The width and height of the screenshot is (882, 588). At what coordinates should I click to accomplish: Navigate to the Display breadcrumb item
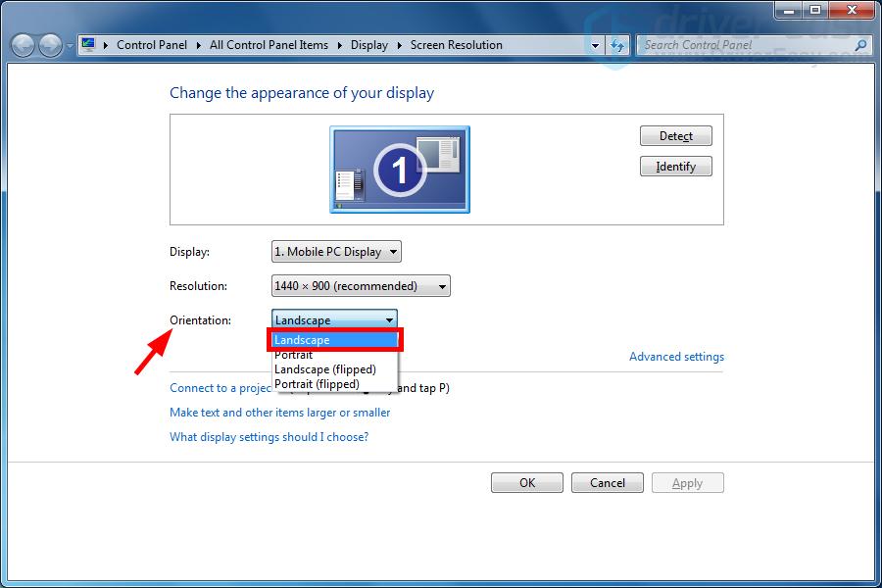369,44
